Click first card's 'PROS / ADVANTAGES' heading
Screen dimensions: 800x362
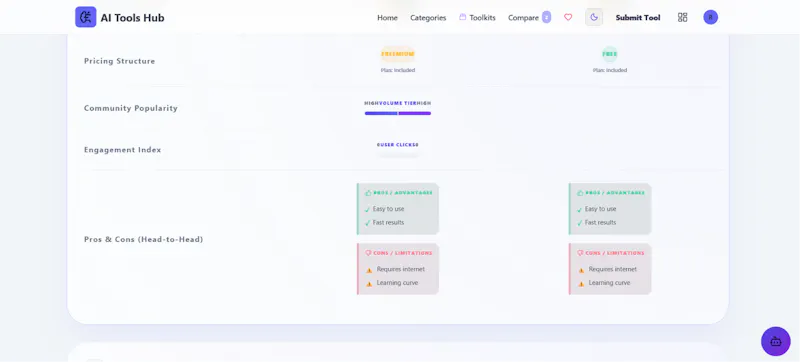tap(403, 193)
